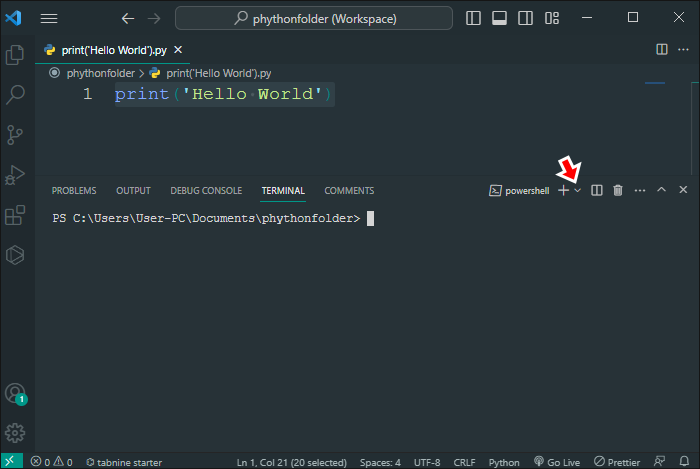Image resolution: width=700 pixels, height=469 pixels.
Task: Open the Source Control view
Action: click(15, 135)
